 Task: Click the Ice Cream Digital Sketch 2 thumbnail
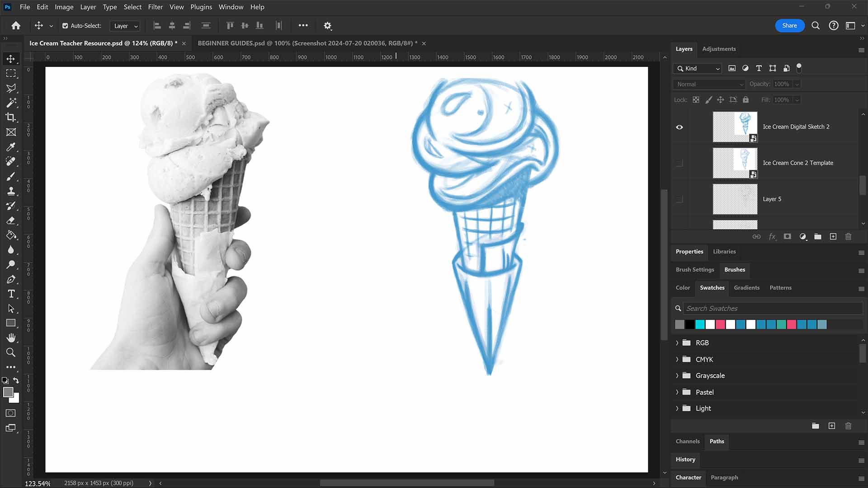coord(735,127)
